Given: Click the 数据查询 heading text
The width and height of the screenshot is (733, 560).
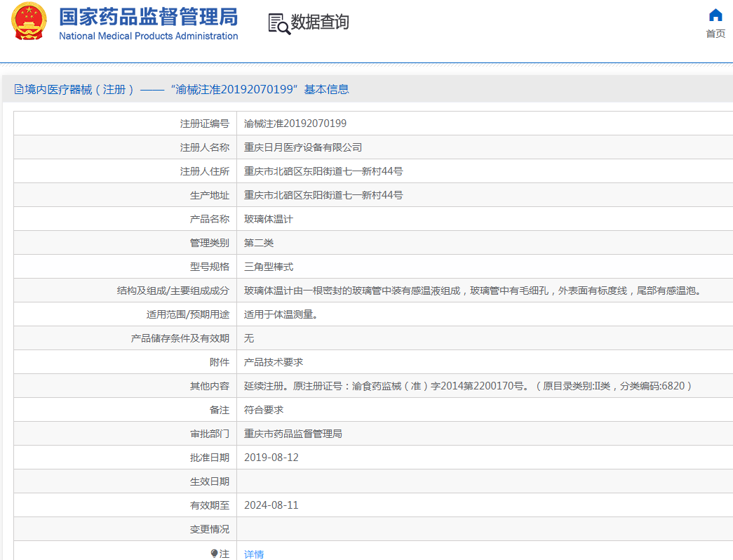Looking at the screenshot, I should pos(320,22).
